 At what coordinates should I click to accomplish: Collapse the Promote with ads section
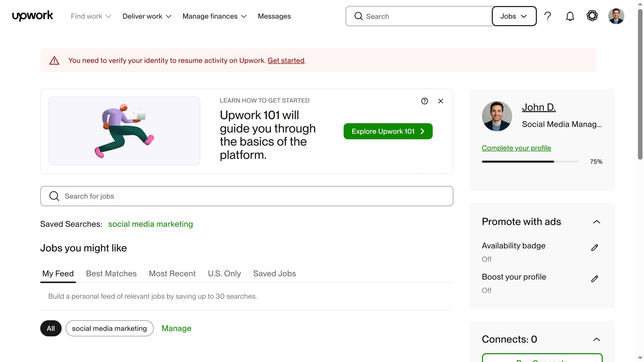pos(597,222)
